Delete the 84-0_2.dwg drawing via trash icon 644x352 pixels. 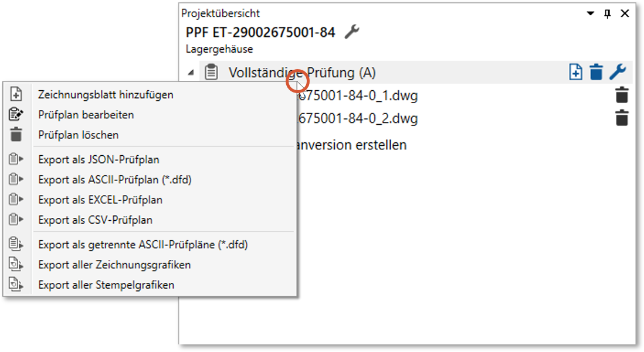(x=622, y=118)
